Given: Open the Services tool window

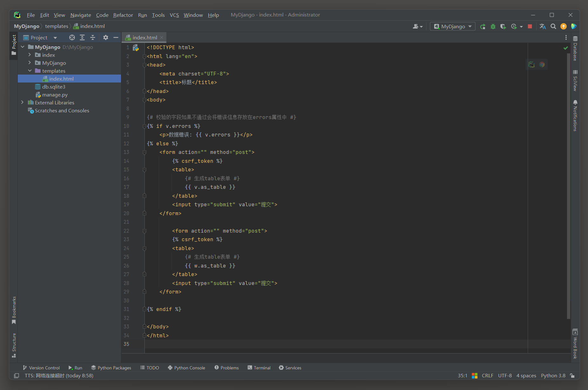Looking at the screenshot, I should 290,368.
